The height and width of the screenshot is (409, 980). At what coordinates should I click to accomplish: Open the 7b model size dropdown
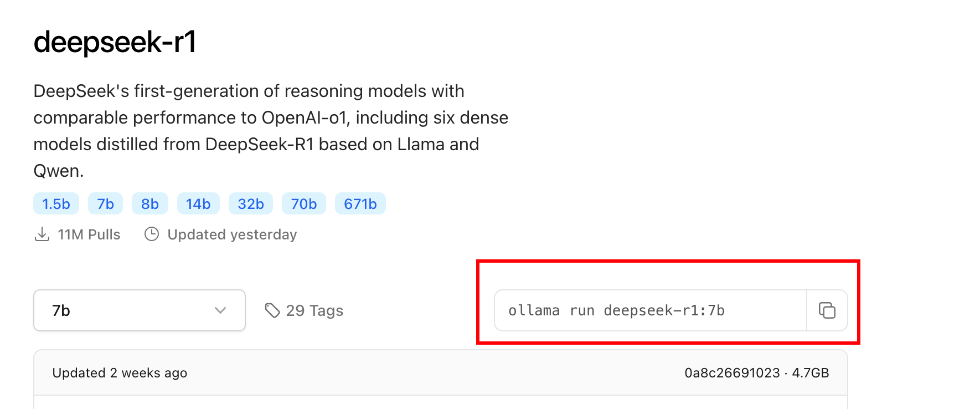tap(138, 310)
